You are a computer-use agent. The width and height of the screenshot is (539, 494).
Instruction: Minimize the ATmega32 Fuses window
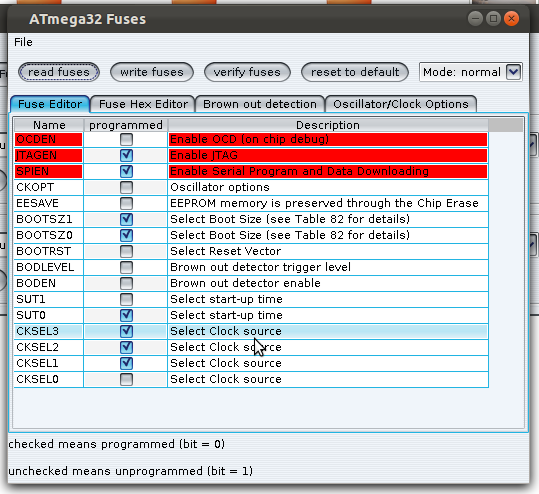click(x=475, y=19)
